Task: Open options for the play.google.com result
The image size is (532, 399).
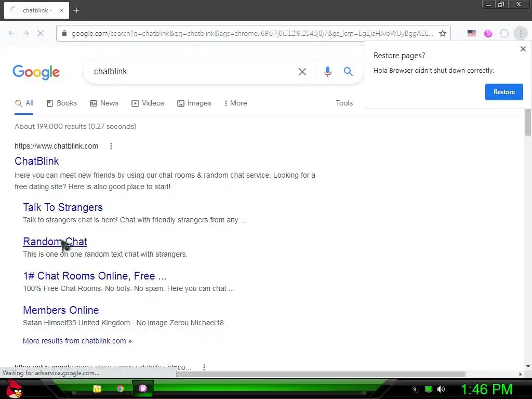Action: tap(204, 367)
